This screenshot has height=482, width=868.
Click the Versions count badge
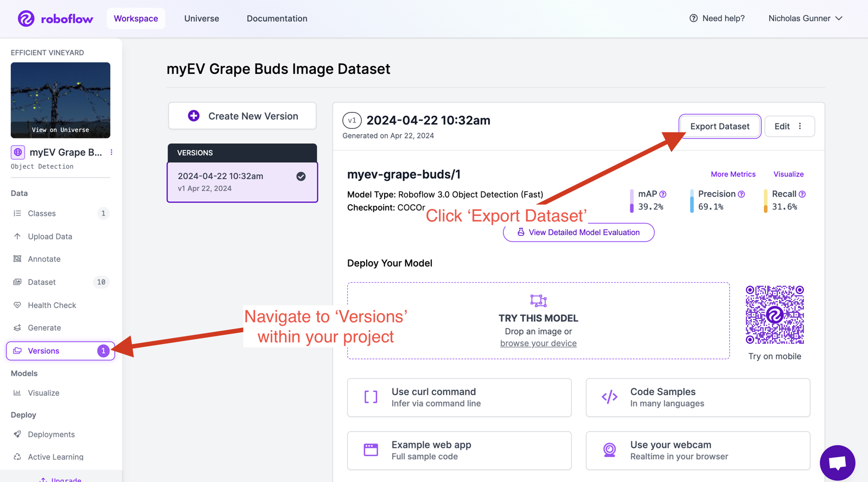[x=103, y=351]
